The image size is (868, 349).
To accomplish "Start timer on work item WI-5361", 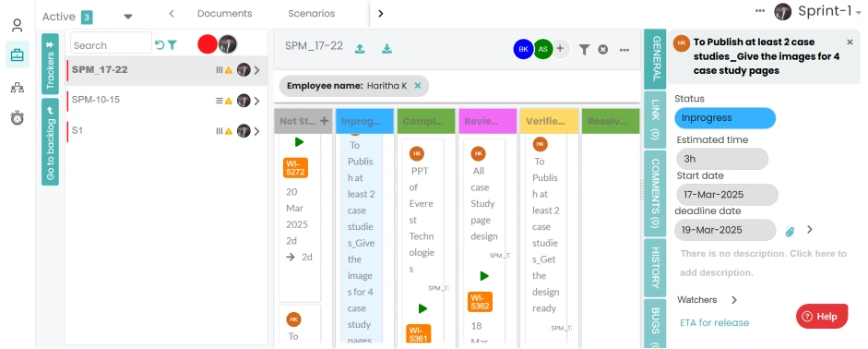I will pos(422,308).
